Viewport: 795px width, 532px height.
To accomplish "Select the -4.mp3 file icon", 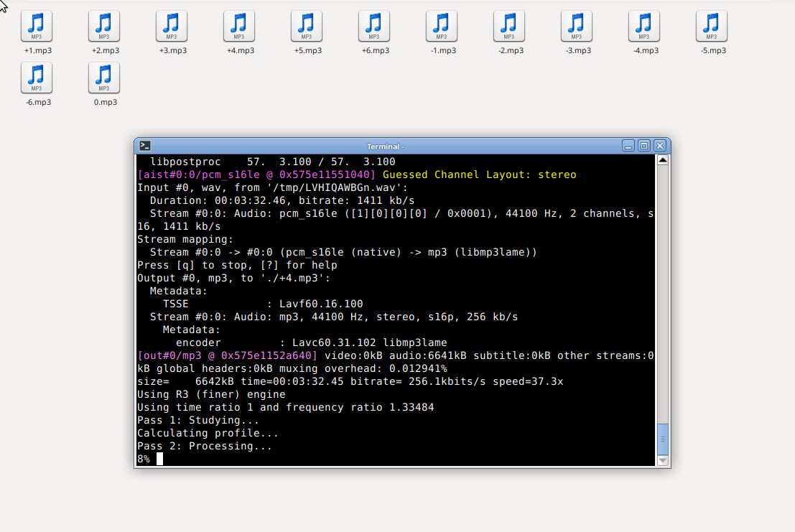I will tap(644, 27).
